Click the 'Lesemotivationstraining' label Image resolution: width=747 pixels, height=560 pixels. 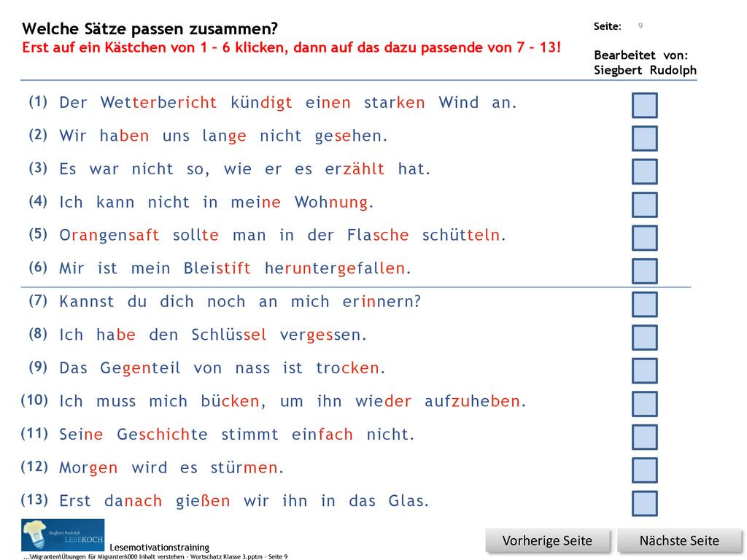pyautogui.click(x=160, y=547)
